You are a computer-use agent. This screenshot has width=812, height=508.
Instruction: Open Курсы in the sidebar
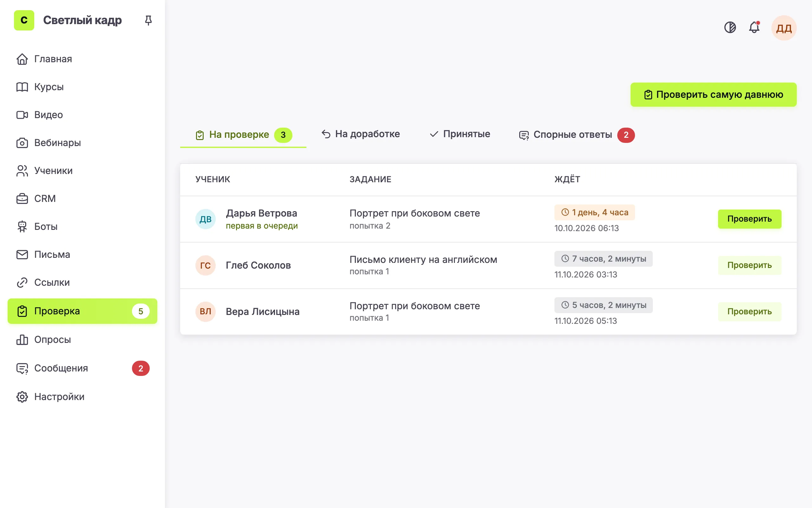pos(82,87)
